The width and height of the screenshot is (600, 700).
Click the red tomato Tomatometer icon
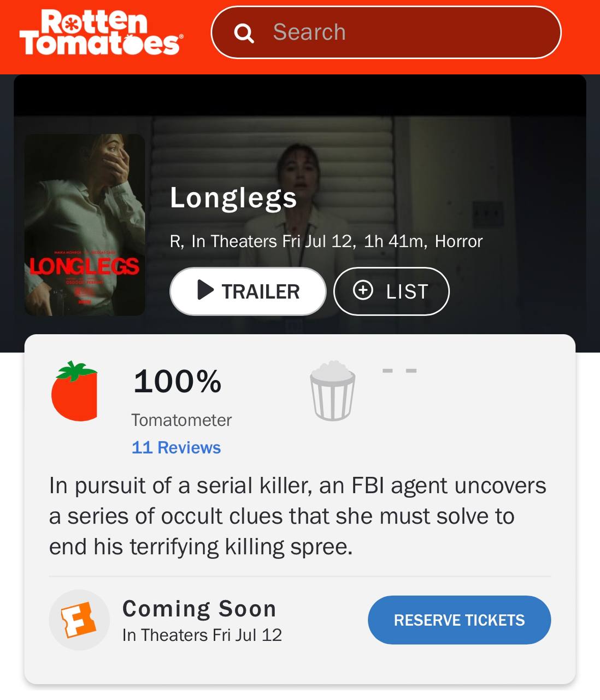point(75,392)
